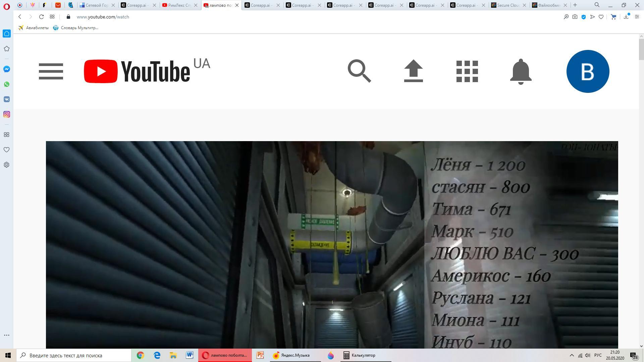Viewport: 644px width, 362px height.
Task: Open the account avatar with letter B
Action: pos(588,71)
